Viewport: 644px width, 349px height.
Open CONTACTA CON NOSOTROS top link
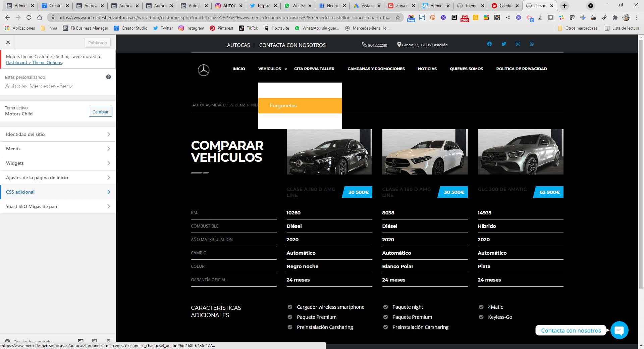292,45
